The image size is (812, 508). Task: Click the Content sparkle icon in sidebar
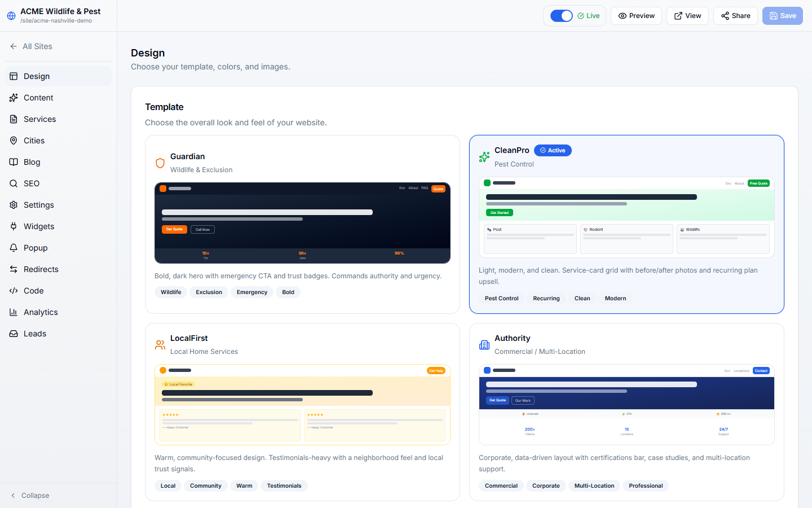coord(14,98)
